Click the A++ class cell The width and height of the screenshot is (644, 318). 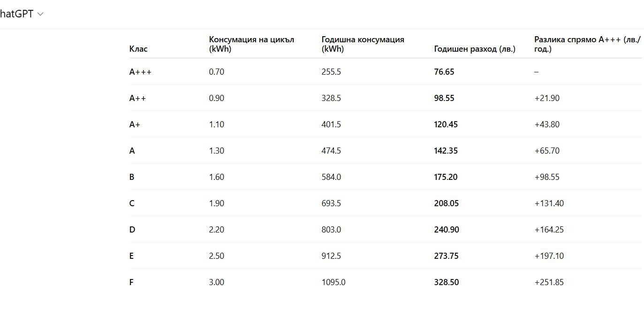137,98
